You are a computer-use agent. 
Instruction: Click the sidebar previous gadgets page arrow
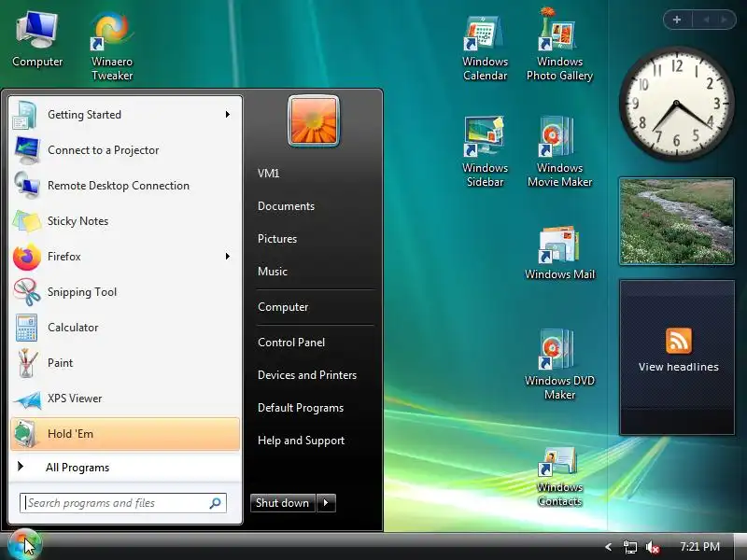pyautogui.click(x=706, y=20)
